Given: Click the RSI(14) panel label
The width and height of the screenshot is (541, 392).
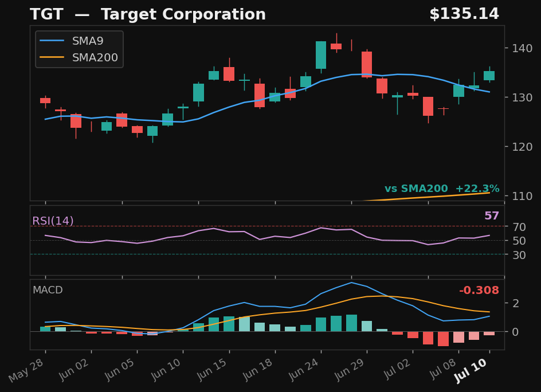Looking at the screenshot, I should coord(53,221).
